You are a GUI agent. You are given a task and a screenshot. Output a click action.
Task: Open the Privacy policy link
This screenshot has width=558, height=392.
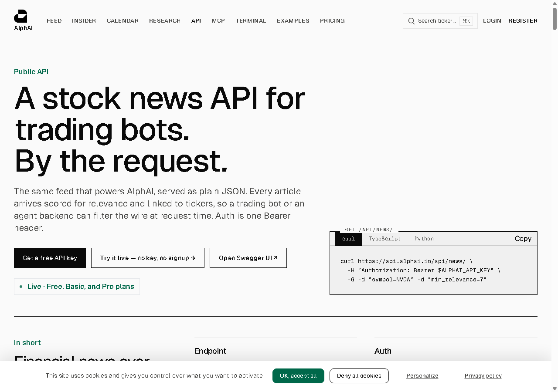coord(483,376)
